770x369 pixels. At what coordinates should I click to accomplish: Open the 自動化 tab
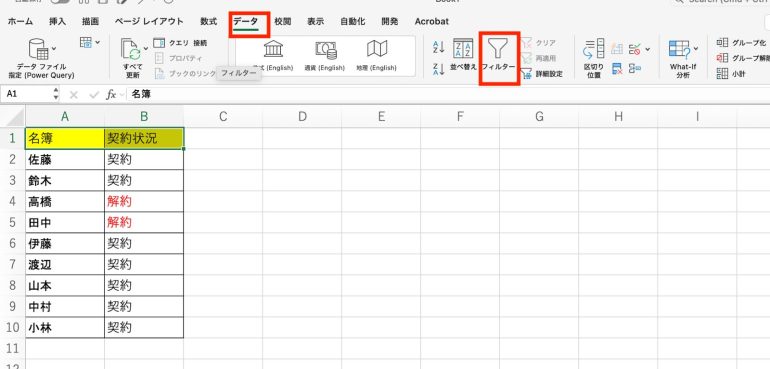click(x=353, y=22)
